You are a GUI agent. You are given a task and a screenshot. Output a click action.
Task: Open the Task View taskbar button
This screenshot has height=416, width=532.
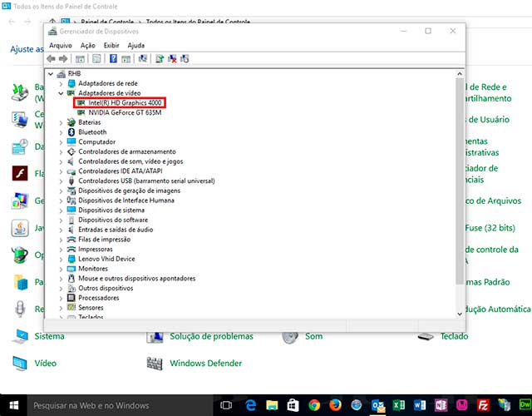click(x=226, y=405)
